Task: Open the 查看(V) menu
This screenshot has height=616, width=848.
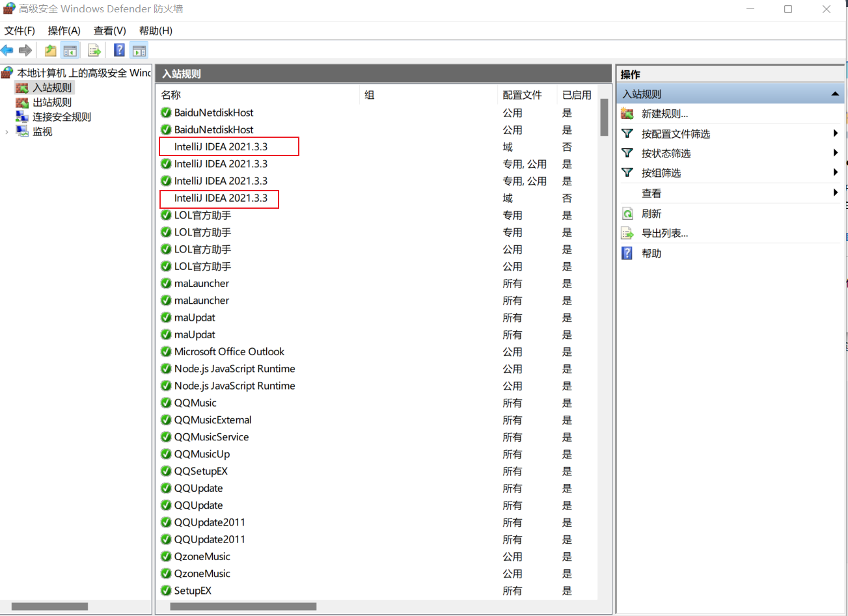Action: click(109, 31)
